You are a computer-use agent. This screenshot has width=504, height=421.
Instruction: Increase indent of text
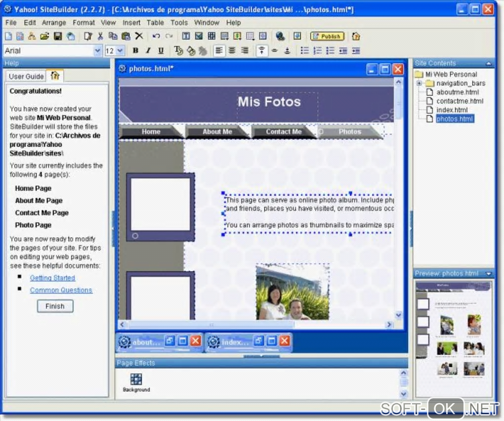coord(356,50)
